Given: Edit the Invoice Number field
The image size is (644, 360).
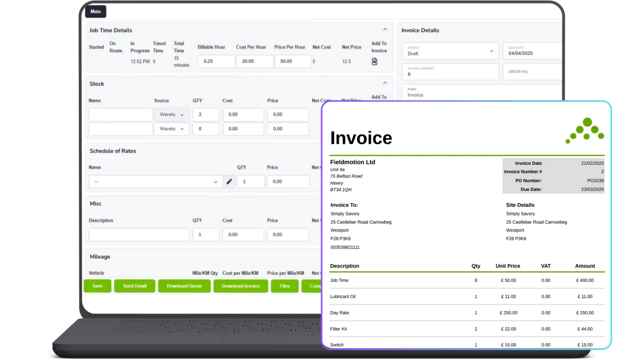Looking at the screenshot, I should tap(450, 73).
